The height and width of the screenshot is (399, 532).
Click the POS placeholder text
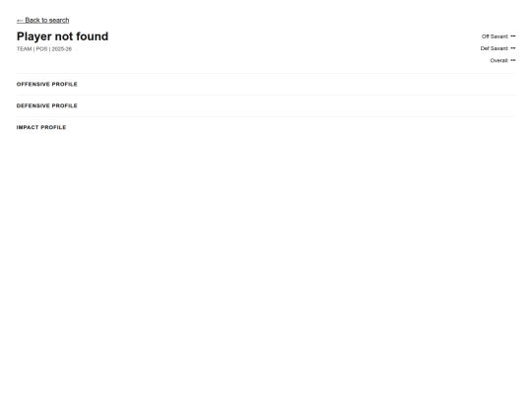[41, 49]
